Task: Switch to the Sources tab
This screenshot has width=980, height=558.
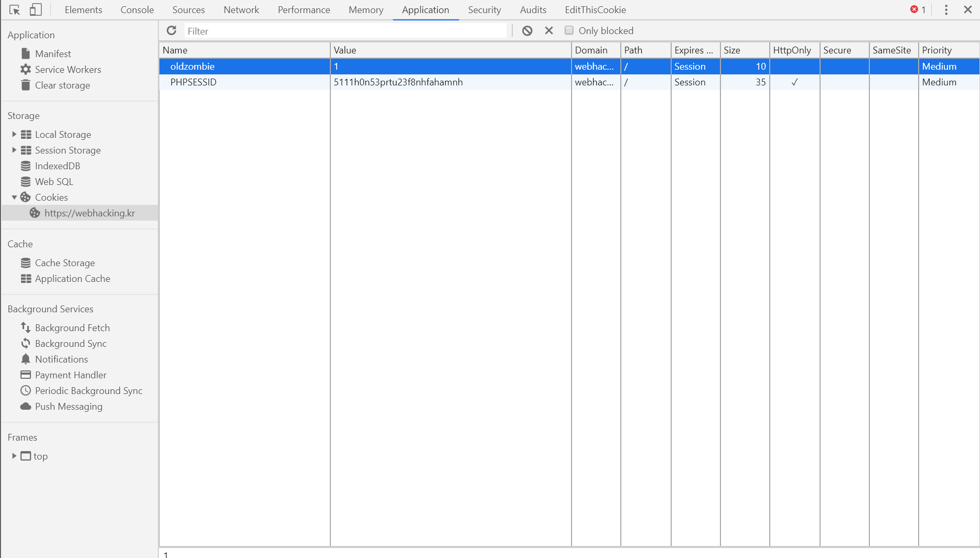Action: (x=189, y=10)
